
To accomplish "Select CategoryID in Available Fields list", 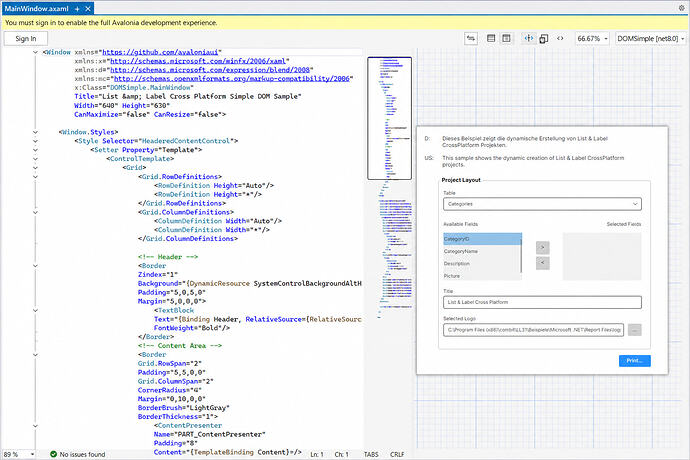I will coord(482,239).
